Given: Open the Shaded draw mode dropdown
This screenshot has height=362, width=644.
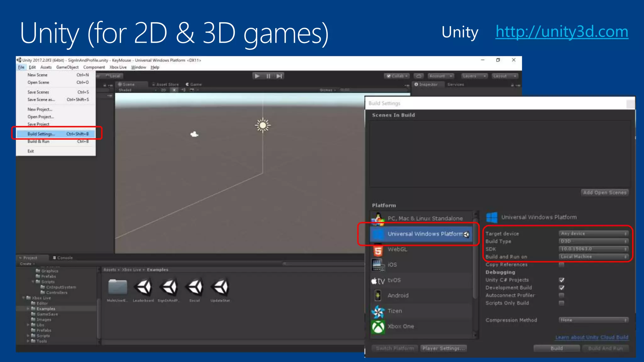Looking at the screenshot, I should (x=137, y=90).
